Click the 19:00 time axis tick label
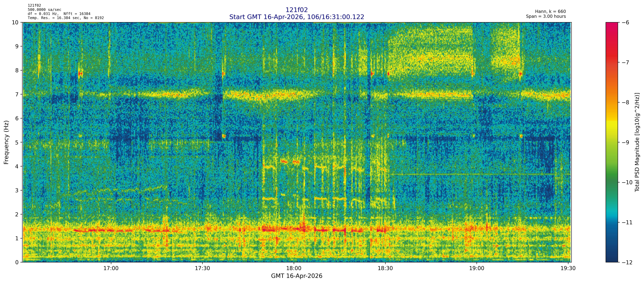This screenshot has height=283, width=644. pos(477,268)
